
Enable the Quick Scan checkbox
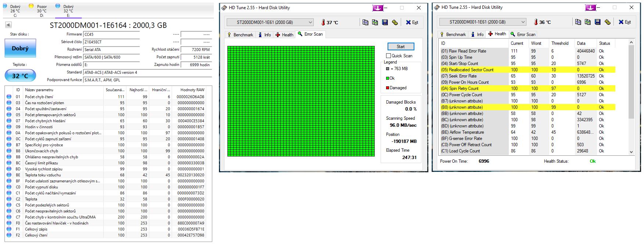(x=388, y=56)
